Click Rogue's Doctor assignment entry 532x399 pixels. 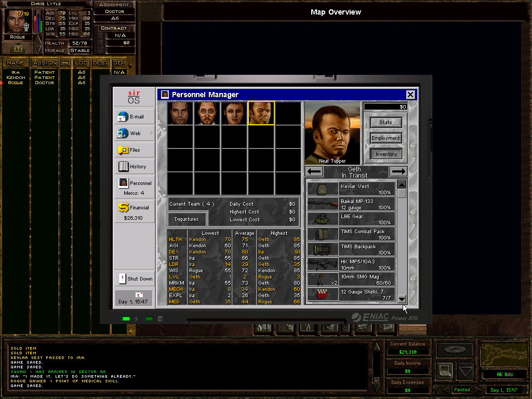pos(45,83)
